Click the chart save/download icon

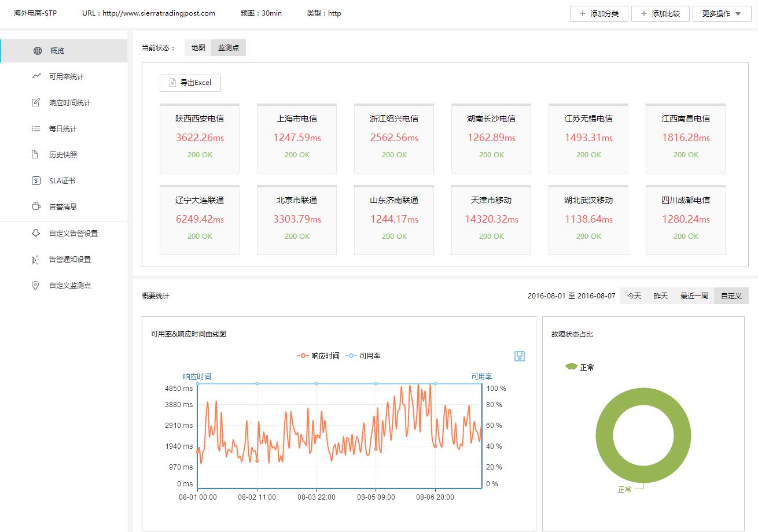519,356
